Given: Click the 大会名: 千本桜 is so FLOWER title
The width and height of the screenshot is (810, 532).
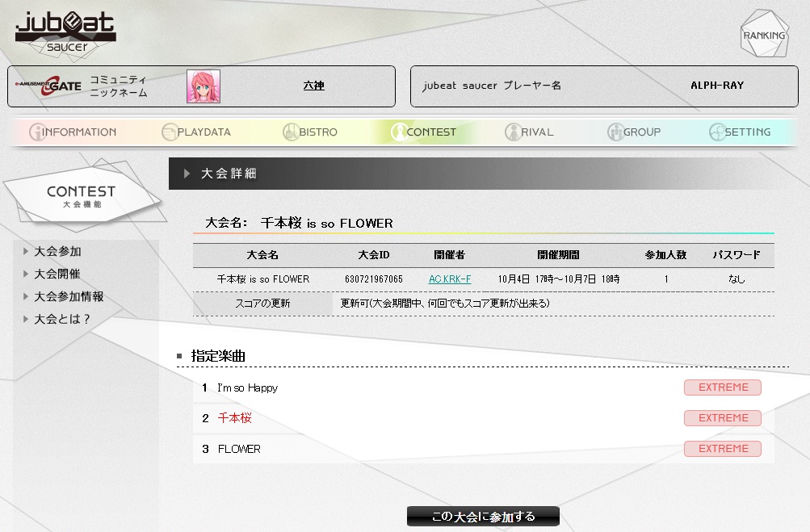Looking at the screenshot, I should click(299, 223).
